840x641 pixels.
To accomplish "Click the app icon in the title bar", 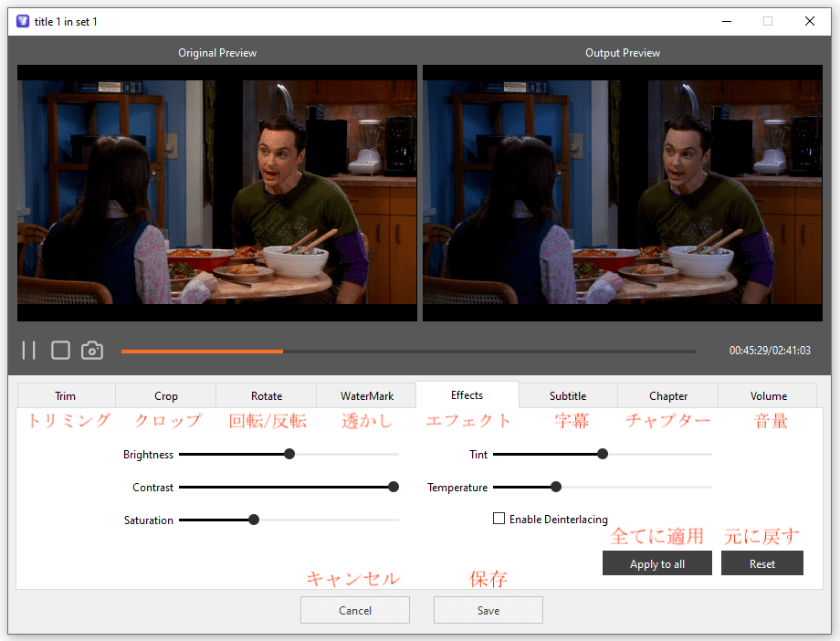I will [x=23, y=21].
